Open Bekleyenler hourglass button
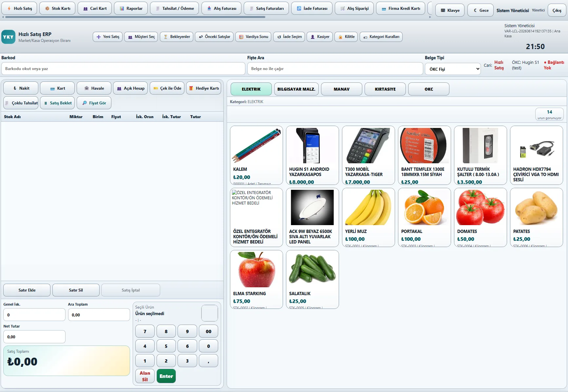Viewport: 568px width, 392px height. 177,37
